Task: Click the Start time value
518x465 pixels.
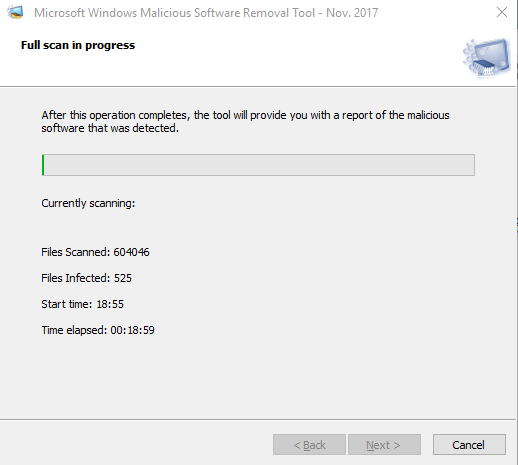Action: pyautogui.click(x=110, y=304)
